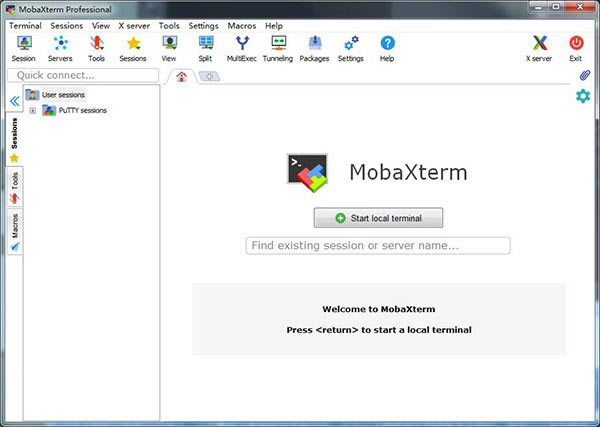Open the Help menu in menu bar
The width and height of the screenshot is (600, 427).
click(274, 26)
